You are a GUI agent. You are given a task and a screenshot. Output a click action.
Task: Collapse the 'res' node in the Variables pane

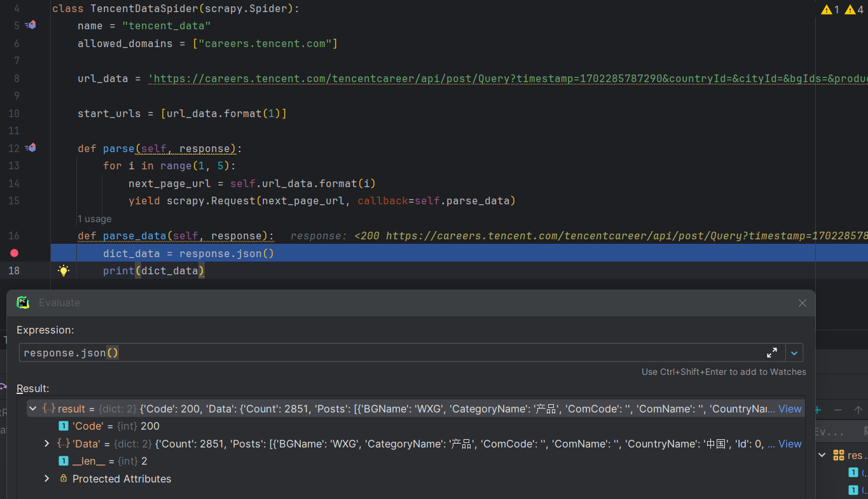pyautogui.click(x=822, y=455)
